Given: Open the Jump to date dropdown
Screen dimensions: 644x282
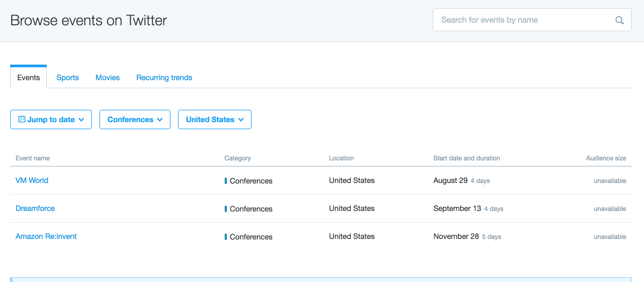Looking at the screenshot, I should point(51,119).
